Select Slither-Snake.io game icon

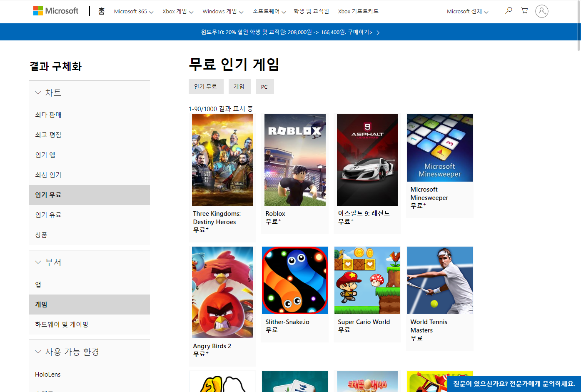(x=295, y=280)
